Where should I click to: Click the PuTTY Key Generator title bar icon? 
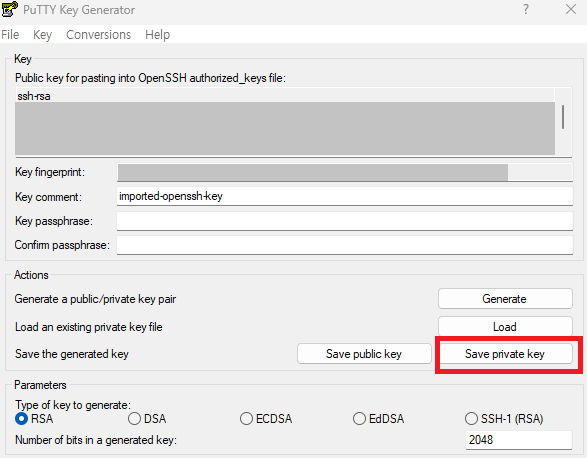click(x=9, y=9)
